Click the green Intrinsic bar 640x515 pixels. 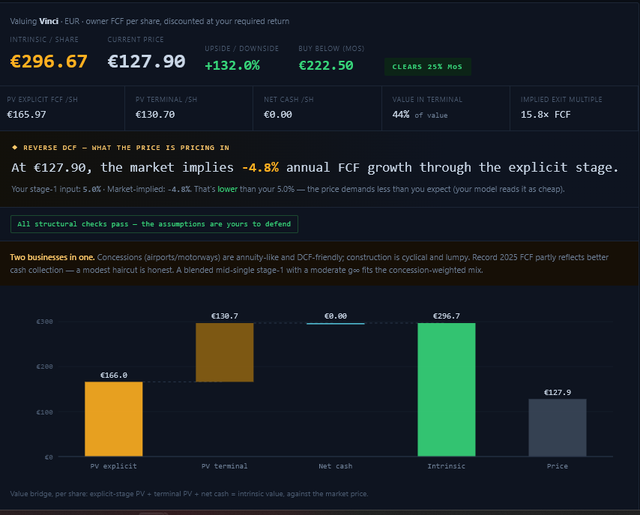pos(447,390)
